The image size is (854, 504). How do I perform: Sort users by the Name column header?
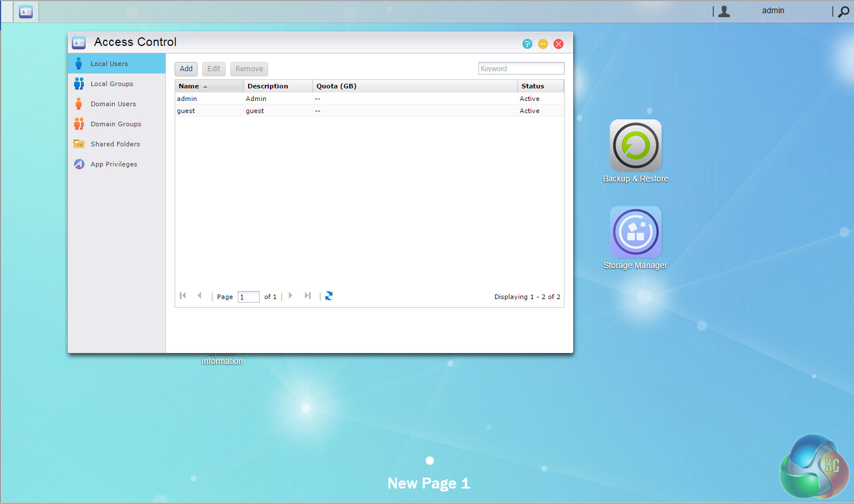coord(189,86)
